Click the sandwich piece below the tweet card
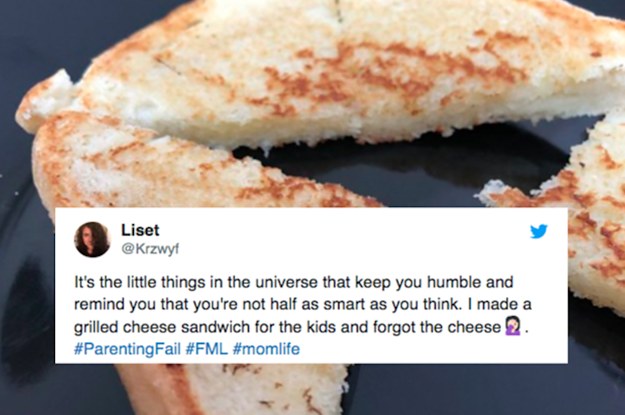Screen dimensions: 625x415 (x=231, y=389)
